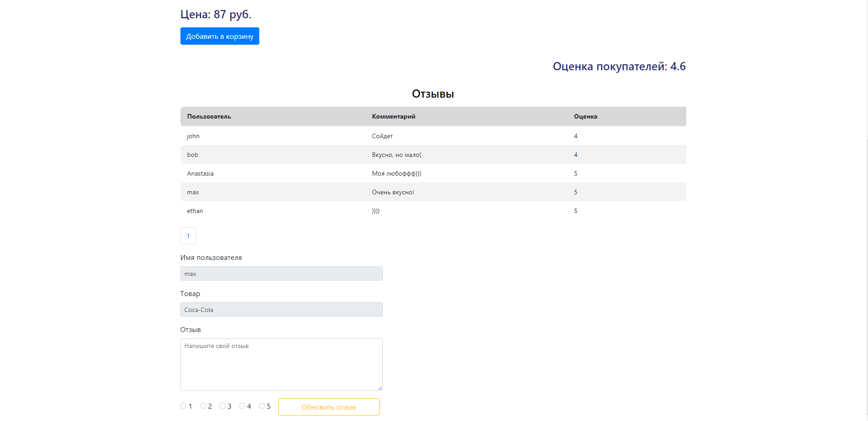This screenshot has width=868, height=421.
Task: Click the 'Добавить в корзину' button
Action: [220, 36]
